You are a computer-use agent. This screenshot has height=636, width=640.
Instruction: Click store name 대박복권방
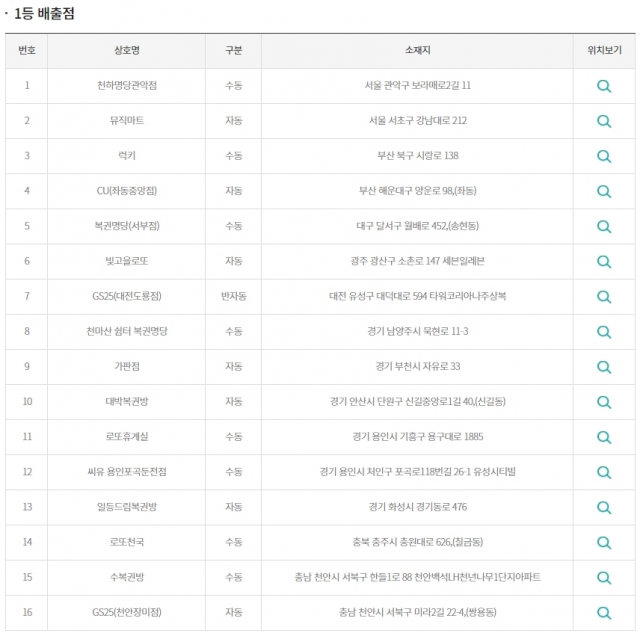coord(127,401)
